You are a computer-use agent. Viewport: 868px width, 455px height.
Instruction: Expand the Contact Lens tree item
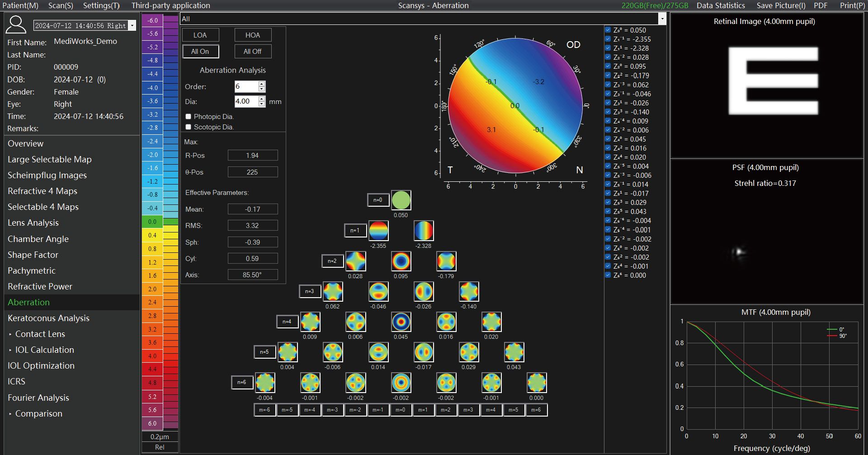pos(10,334)
